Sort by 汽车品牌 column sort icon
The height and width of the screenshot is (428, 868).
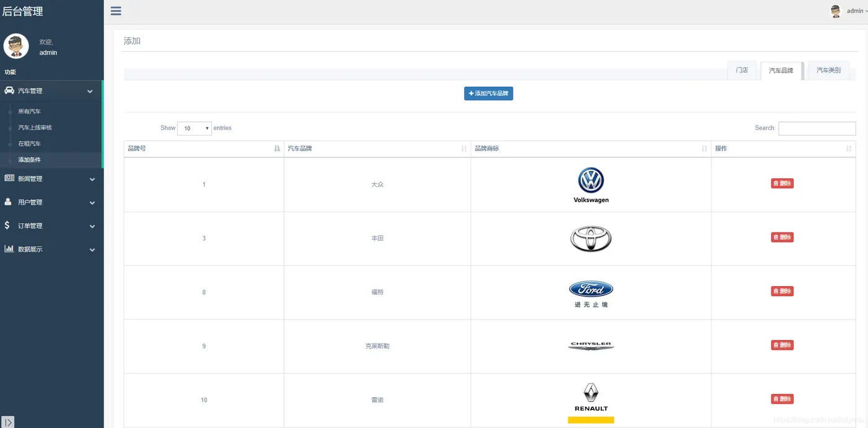pos(464,149)
